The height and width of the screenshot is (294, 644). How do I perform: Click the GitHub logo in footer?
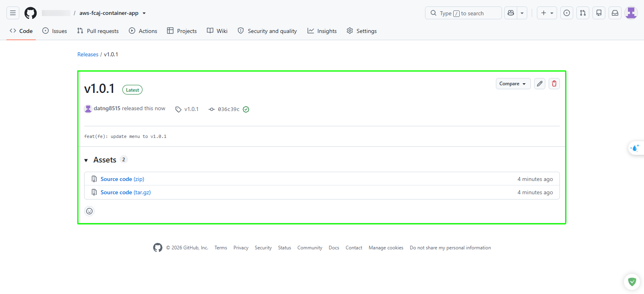click(x=158, y=248)
